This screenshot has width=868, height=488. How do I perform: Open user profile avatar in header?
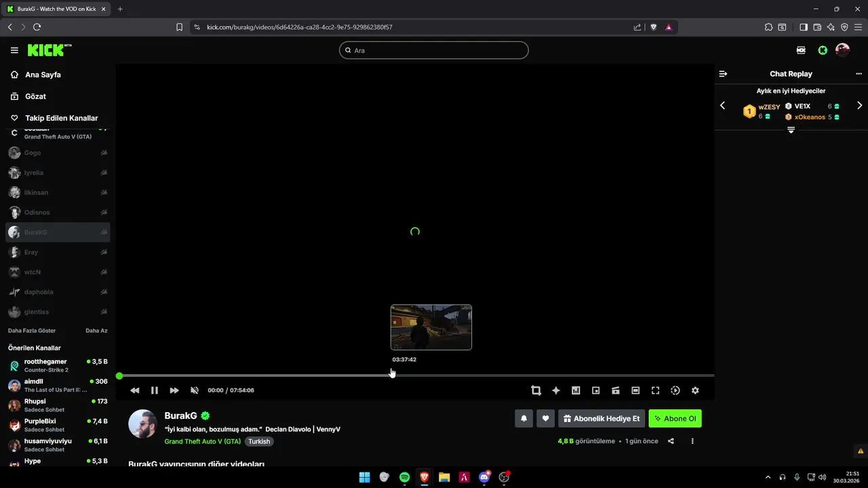[x=843, y=50]
